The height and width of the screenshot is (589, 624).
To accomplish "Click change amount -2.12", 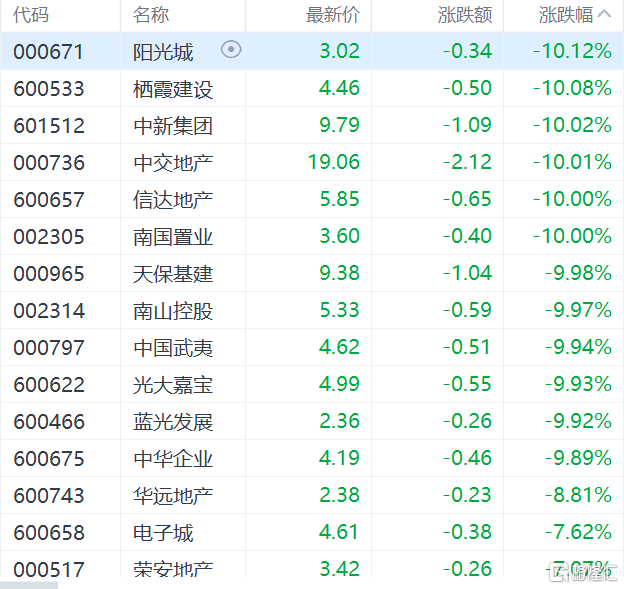I will pyautogui.click(x=468, y=162).
